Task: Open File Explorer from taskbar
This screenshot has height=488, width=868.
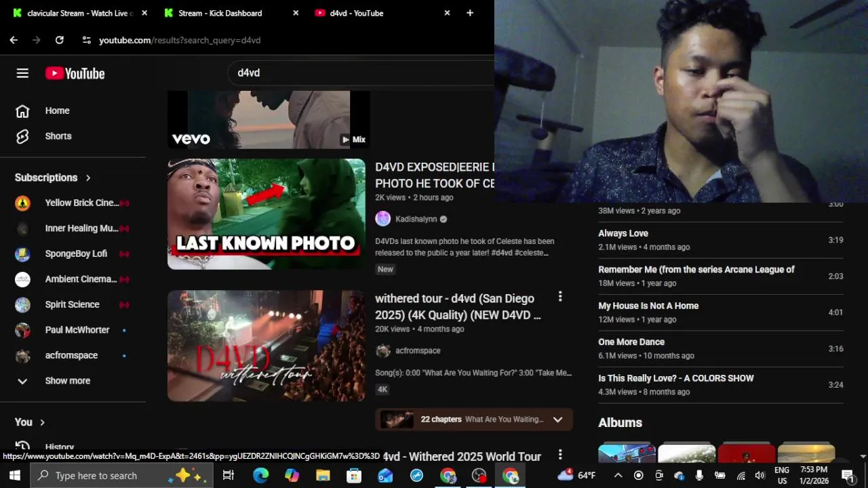Action: 323,476
